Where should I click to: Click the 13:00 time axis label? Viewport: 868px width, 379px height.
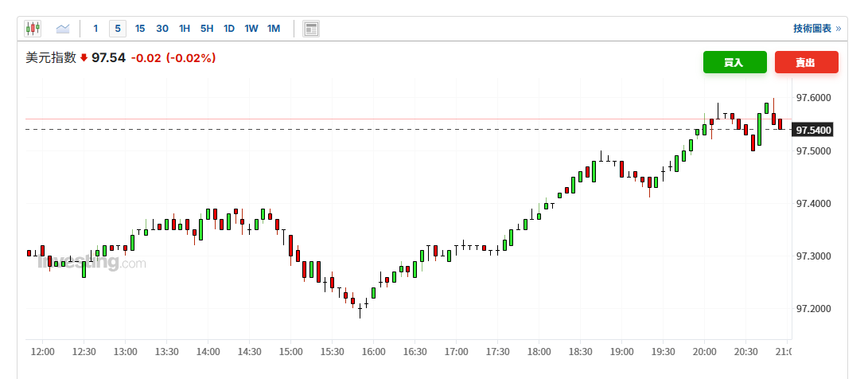coord(125,352)
